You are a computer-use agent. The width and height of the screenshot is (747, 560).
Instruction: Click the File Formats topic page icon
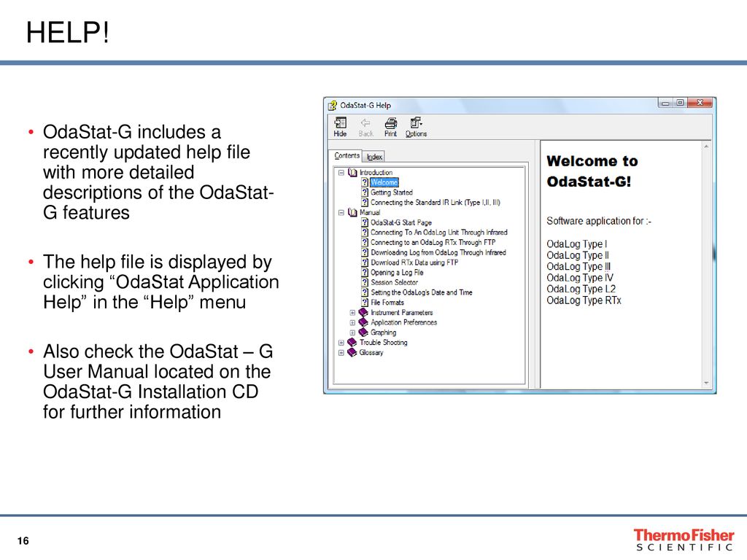pyautogui.click(x=365, y=303)
